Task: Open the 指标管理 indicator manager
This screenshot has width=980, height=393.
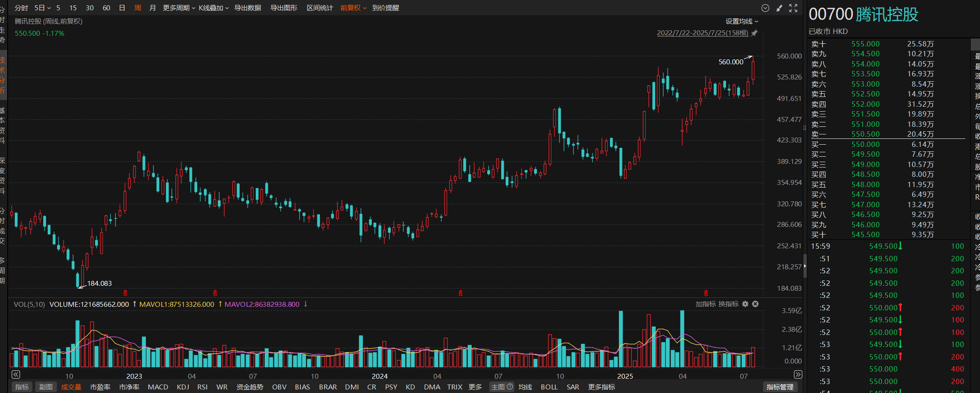Action: click(x=780, y=387)
